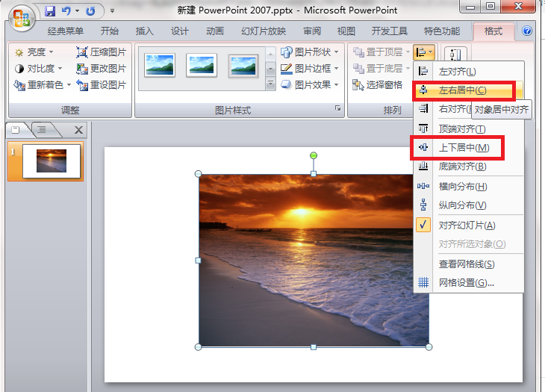This screenshot has height=392, width=545.
Task: Customize the Quick Access Toolbar dropdown
Action: [x=112, y=11]
